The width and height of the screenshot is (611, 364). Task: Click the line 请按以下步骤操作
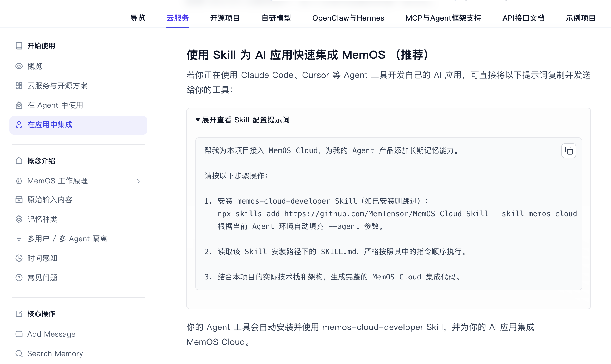coord(236,176)
